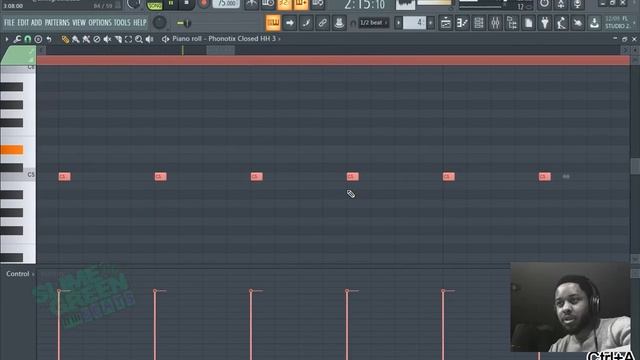Open the Browser window icon

click(x=512, y=23)
